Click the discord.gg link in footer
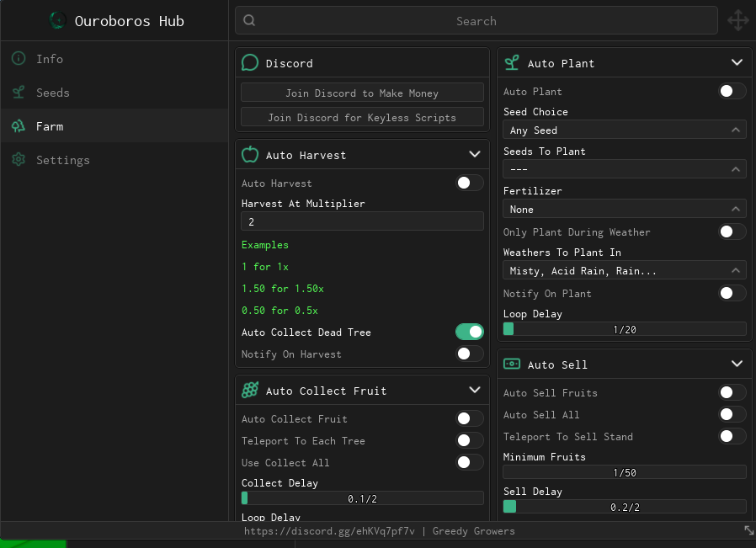The width and height of the screenshot is (756, 548). [x=329, y=530]
